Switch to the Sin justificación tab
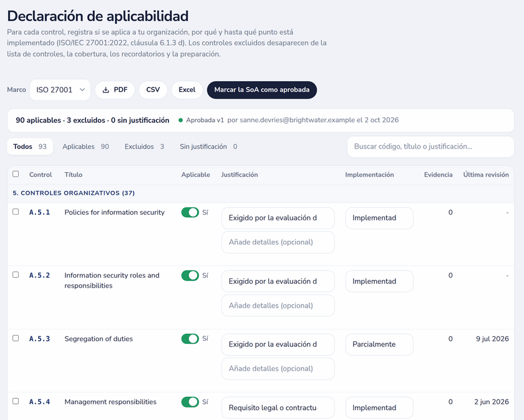Viewport: 524px width, 420px height. pyautogui.click(x=208, y=147)
